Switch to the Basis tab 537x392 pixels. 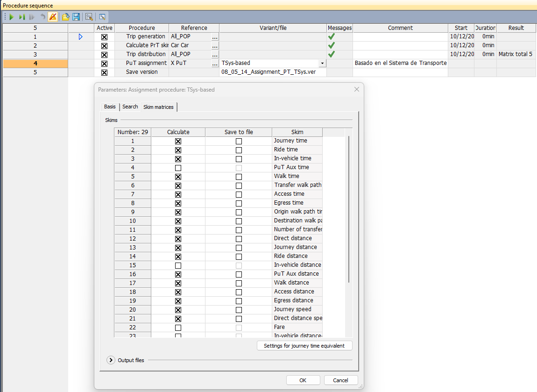tap(110, 107)
